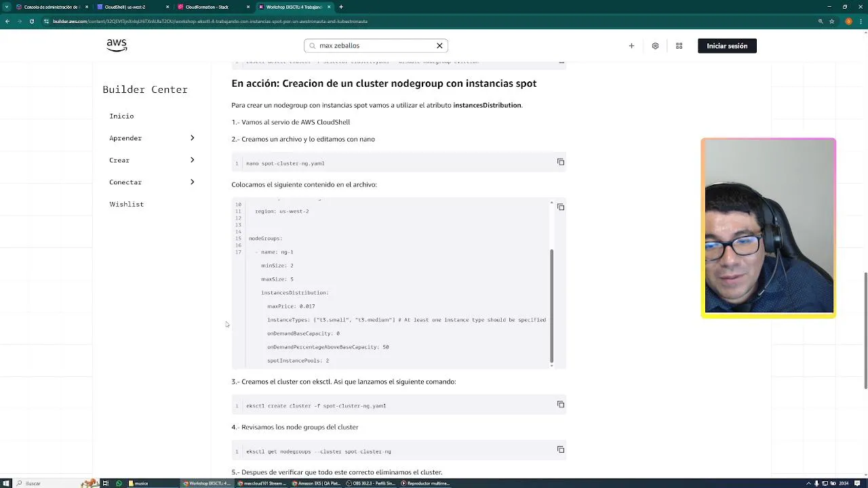Click the 'nodeGroups:' code line
Viewport: 868px width, 488px height.
[265, 239]
